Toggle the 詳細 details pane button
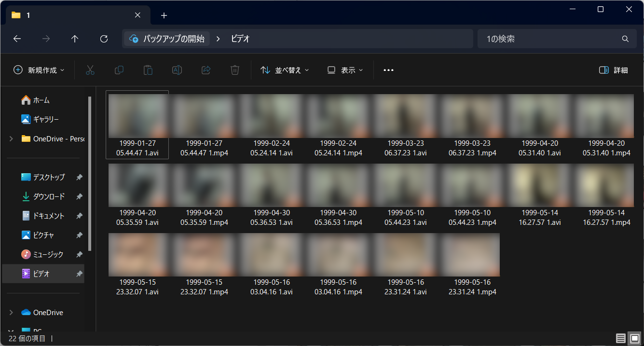Image resolution: width=644 pixels, height=346 pixels. point(614,70)
